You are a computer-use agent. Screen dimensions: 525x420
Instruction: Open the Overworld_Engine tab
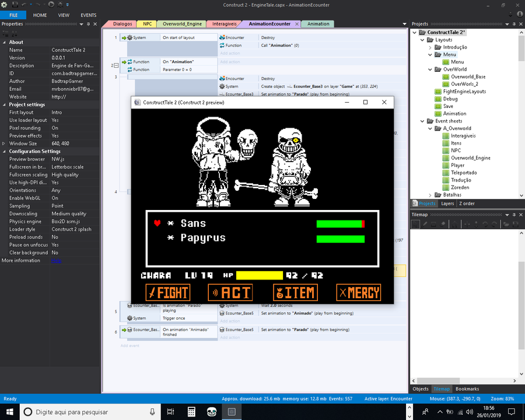[182, 24]
